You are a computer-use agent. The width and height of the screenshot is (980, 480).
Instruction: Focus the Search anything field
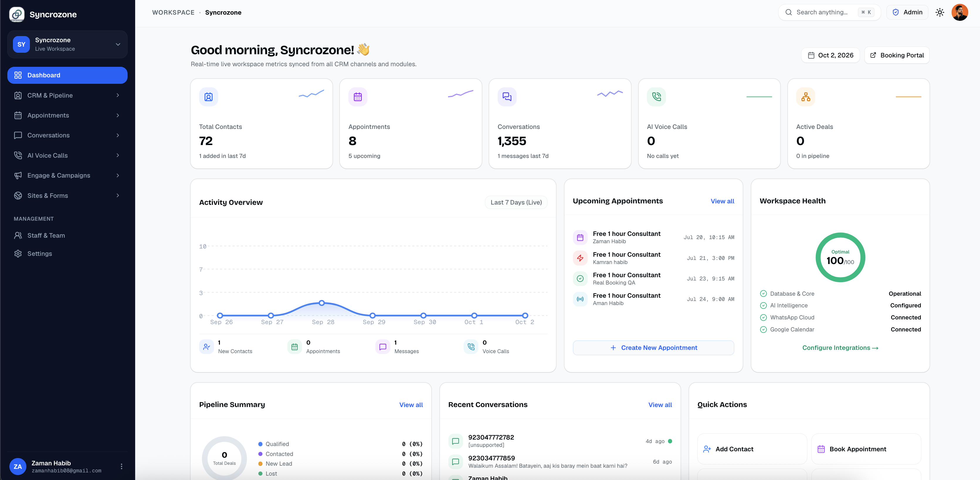pos(829,12)
